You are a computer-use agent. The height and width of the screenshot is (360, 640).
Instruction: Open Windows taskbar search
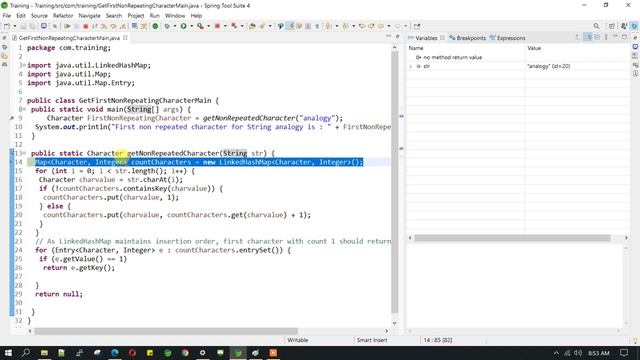coord(26,353)
